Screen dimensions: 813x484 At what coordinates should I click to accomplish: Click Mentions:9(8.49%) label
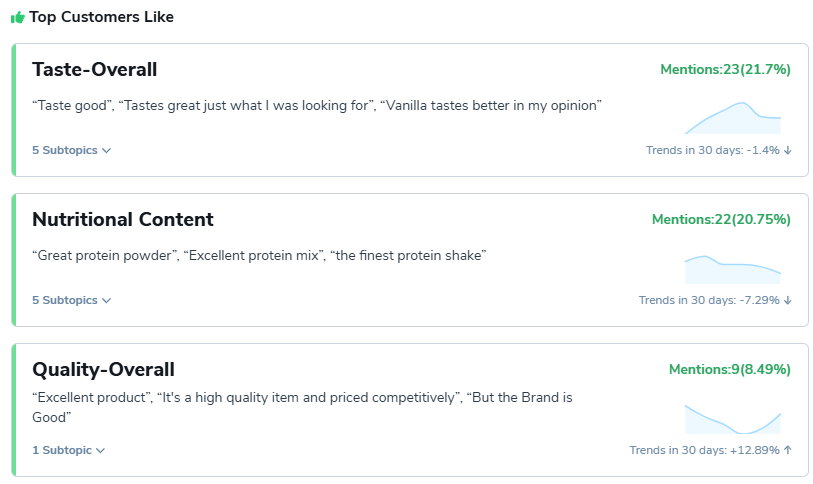[729, 369]
